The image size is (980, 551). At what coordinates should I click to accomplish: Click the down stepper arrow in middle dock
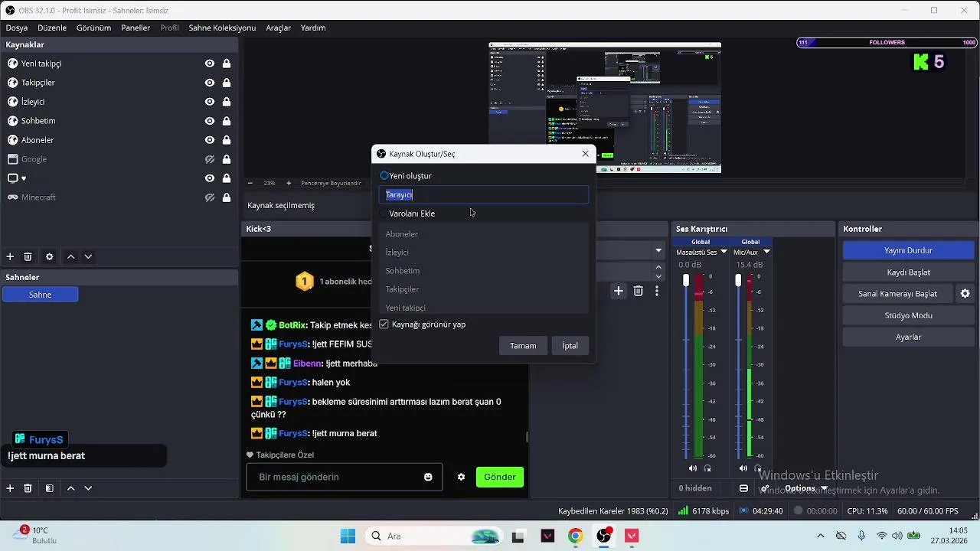[x=658, y=276]
